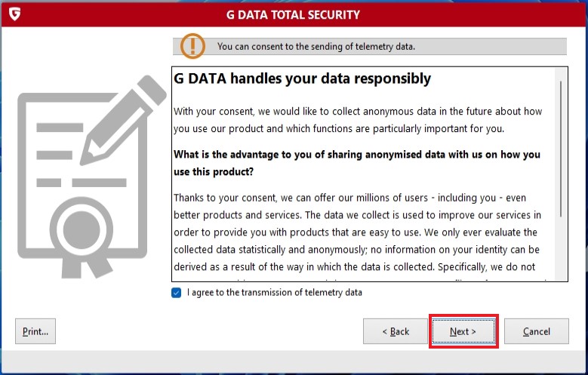Screen dimensions: 588x375
Task: Click the telemetry consent notice banner text
Action: click(x=316, y=47)
